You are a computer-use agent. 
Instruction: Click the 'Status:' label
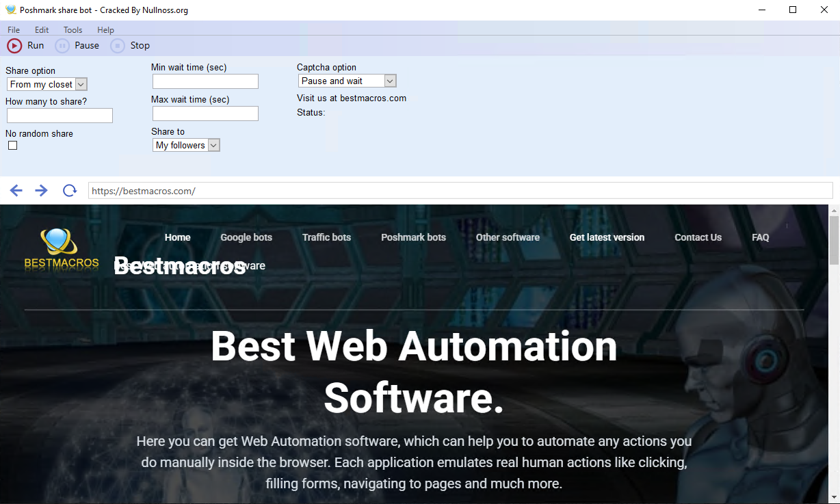click(x=311, y=112)
